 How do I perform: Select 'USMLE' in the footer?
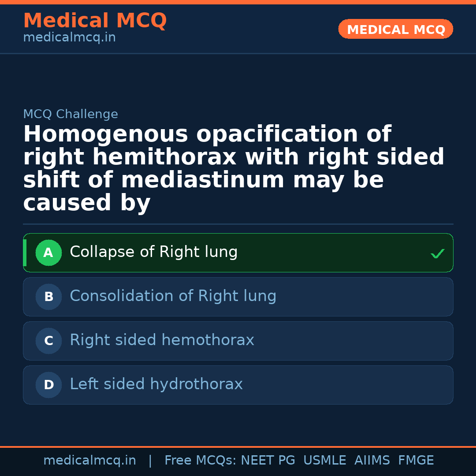pos(324,461)
